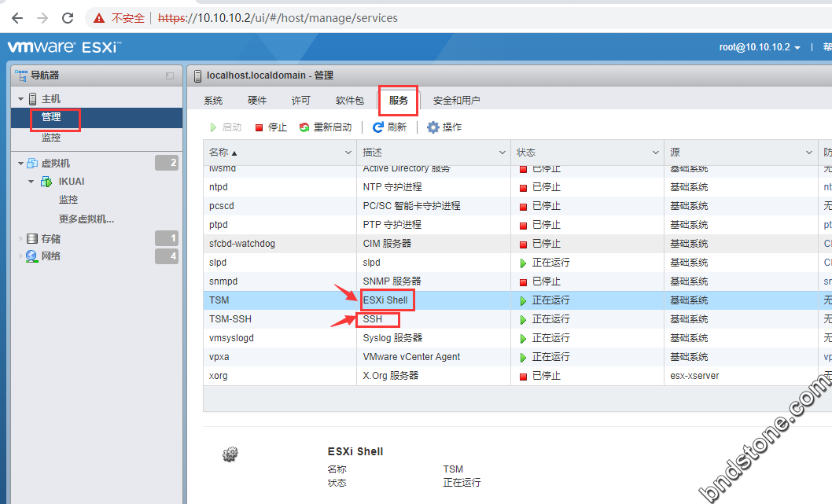Click the IKUAI virtual machine icon
Viewport: 832px width, 504px height.
pyautogui.click(x=46, y=182)
